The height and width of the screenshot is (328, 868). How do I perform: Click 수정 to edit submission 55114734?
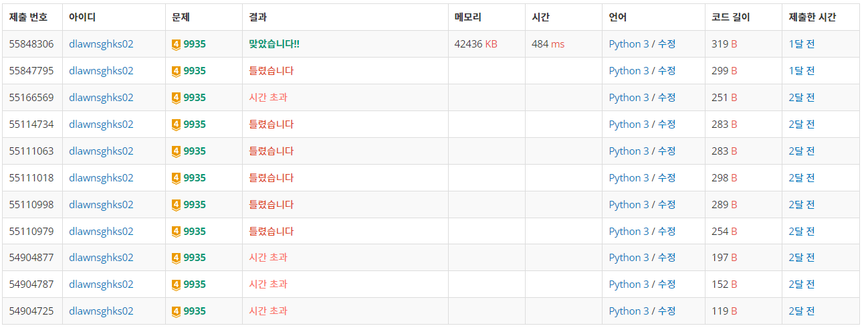[x=667, y=125]
